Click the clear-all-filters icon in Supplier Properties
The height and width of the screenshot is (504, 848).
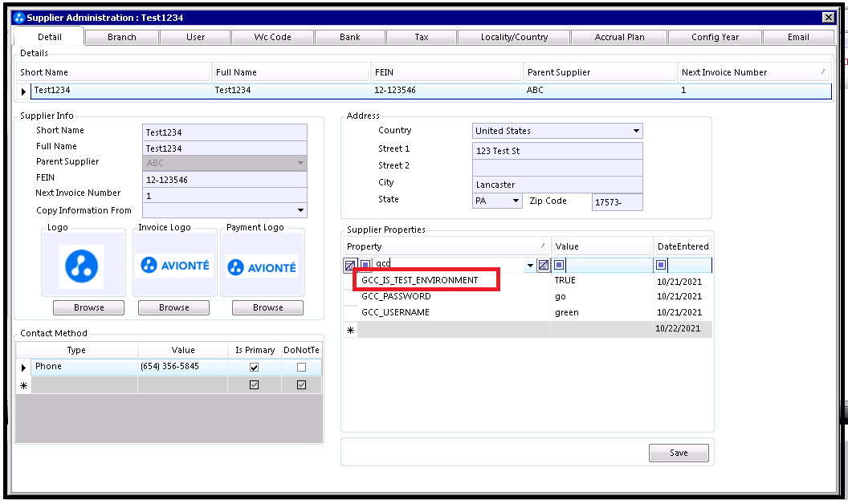[350, 265]
